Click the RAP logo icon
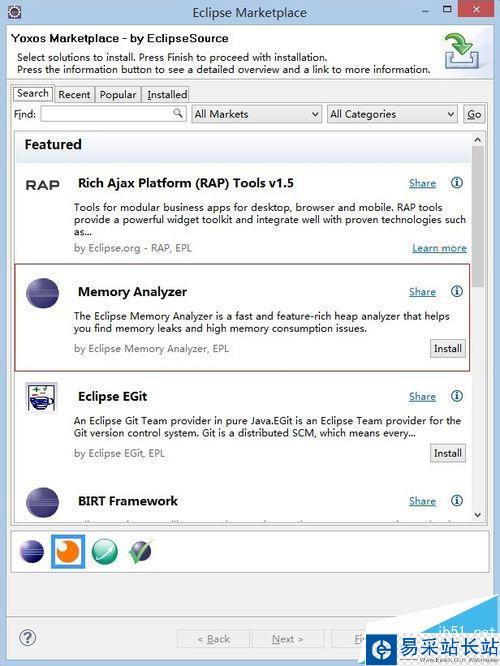The width and height of the screenshot is (500, 666). [42, 185]
